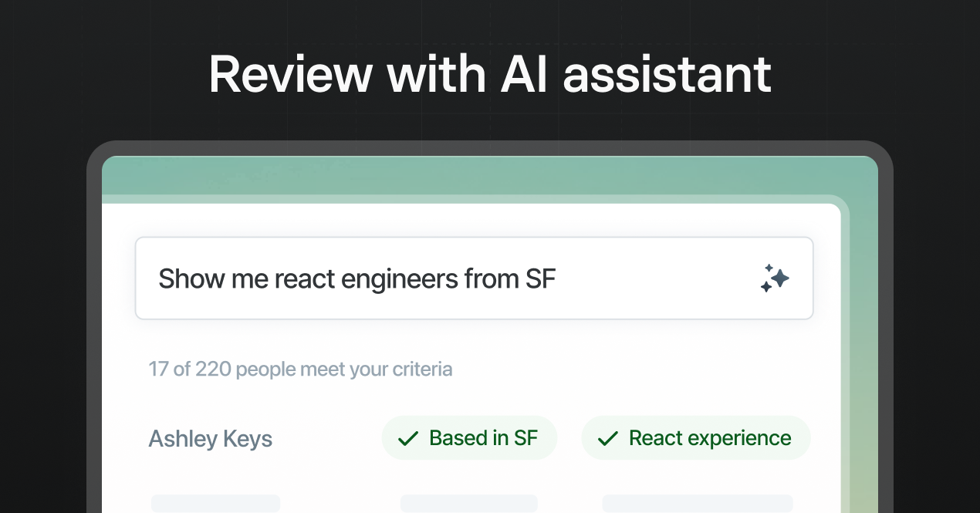Open the Ashley Keys candidate row
980x513 pixels.
pos(210,439)
